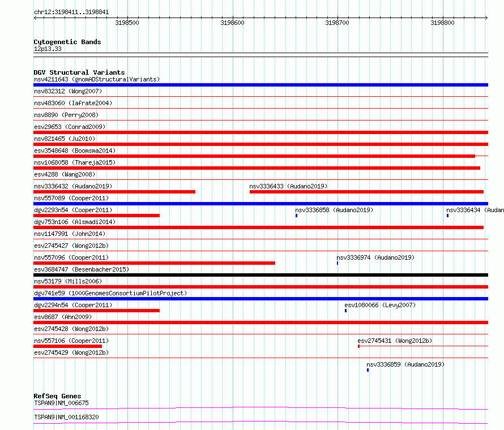
Task: Select nsv3336859 (Audano2019) label
Action: pyautogui.click(x=405, y=364)
